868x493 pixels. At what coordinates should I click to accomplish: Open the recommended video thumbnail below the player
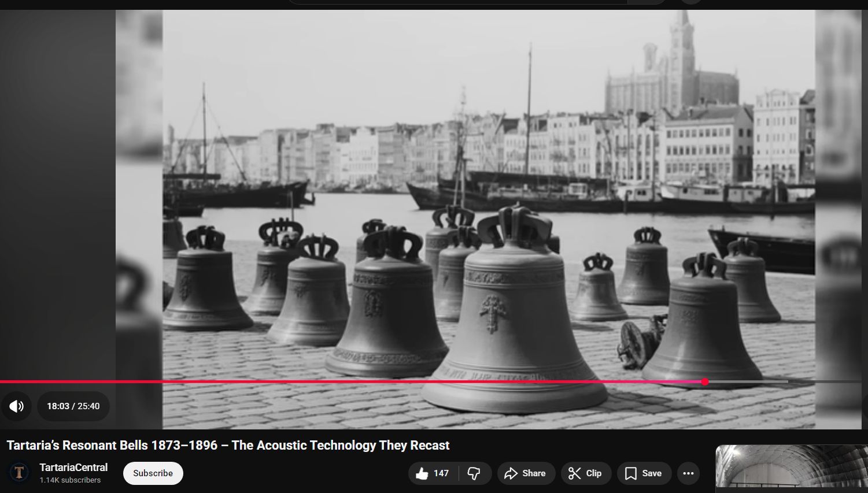(x=791, y=467)
